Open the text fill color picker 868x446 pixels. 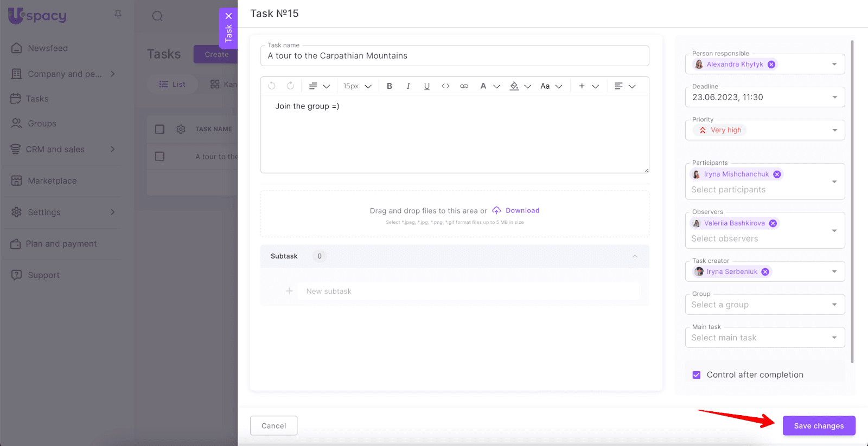click(x=515, y=86)
